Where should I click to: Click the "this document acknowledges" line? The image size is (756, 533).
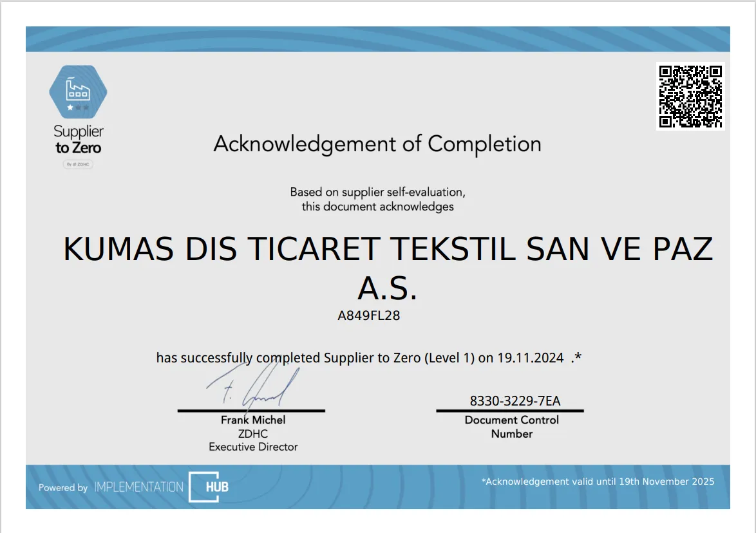tap(377, 207)
